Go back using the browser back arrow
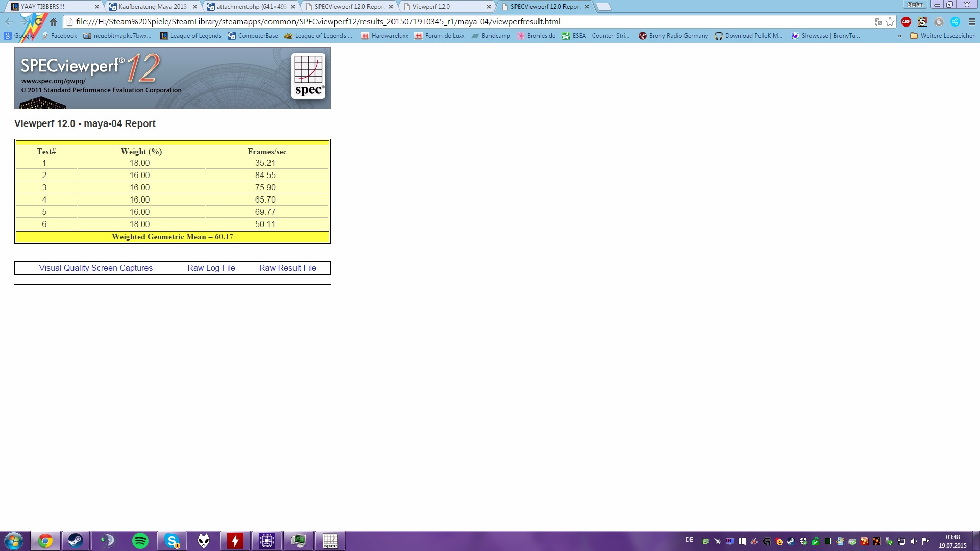This screenshot has height=551, width=980. click(x=9, y=21)
